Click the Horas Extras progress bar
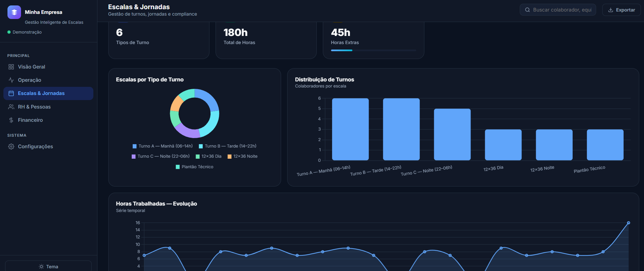The height and width of the screenshot is (271, 644). point(373,50)
